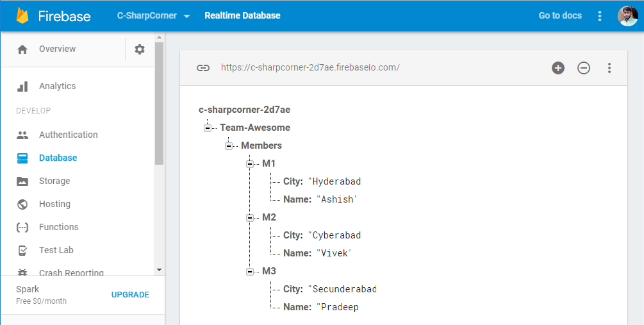This screenshot has width=644, height=325.
Task: Click the UPGRADE plan button
Action: 130,295
